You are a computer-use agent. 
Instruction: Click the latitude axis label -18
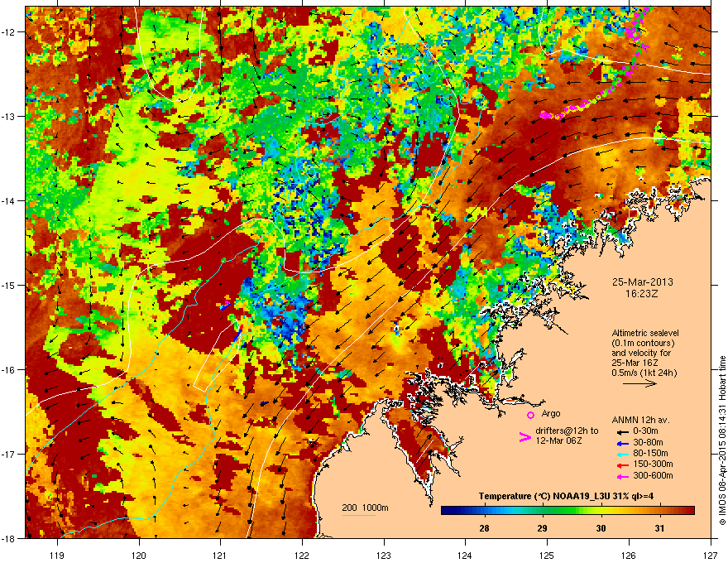(9, 538)
